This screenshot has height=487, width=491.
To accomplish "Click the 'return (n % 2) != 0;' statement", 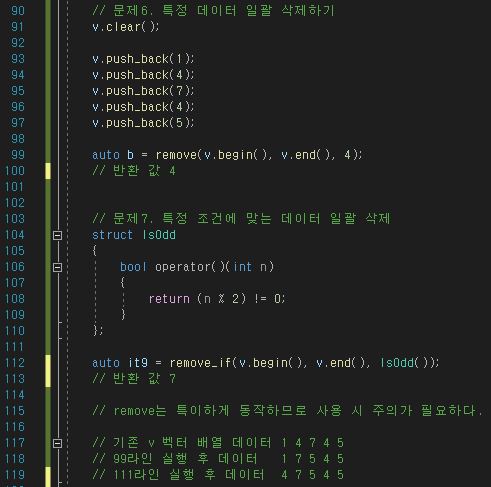I will coord(217,299).
